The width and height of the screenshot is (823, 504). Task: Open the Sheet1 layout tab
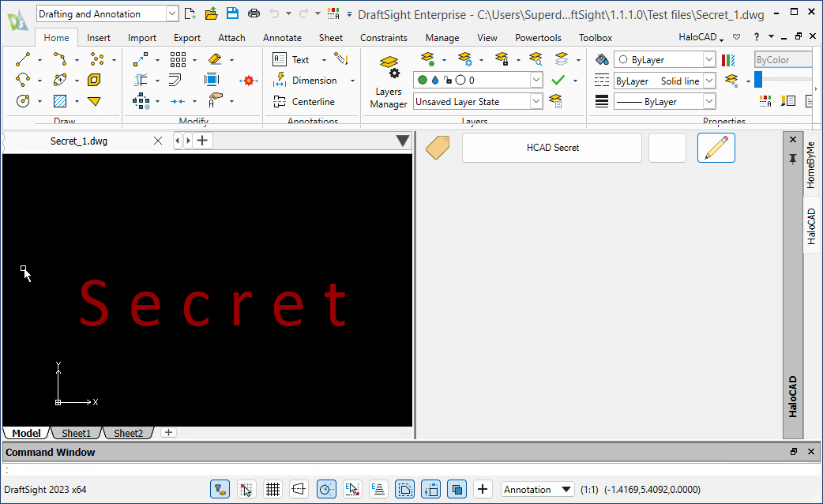pos(77,433)
